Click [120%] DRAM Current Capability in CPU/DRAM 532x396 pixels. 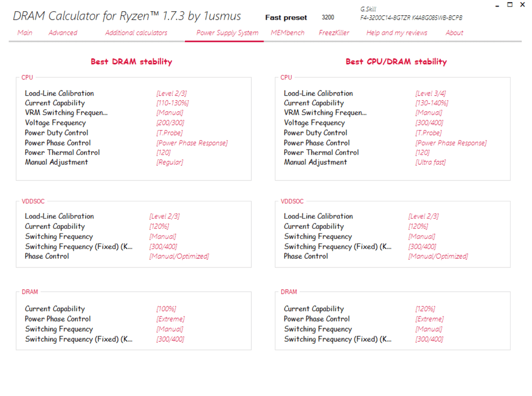[x=425, y=309]
